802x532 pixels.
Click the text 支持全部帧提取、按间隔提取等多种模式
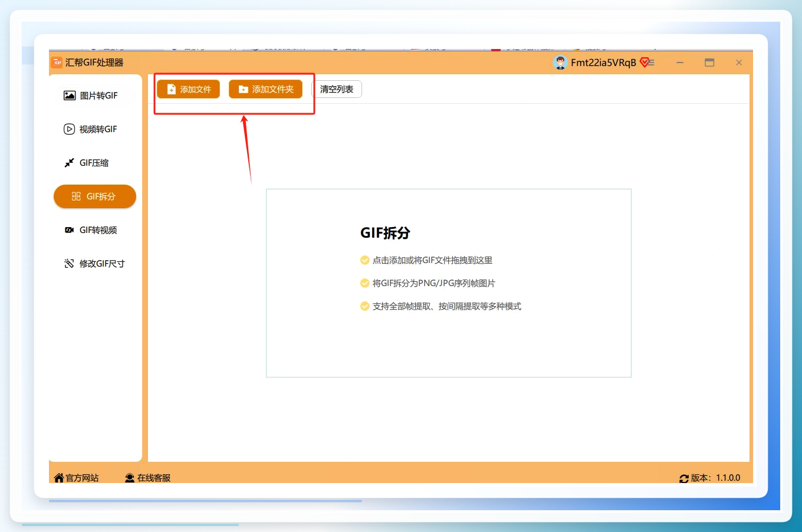tap(446, 306)
